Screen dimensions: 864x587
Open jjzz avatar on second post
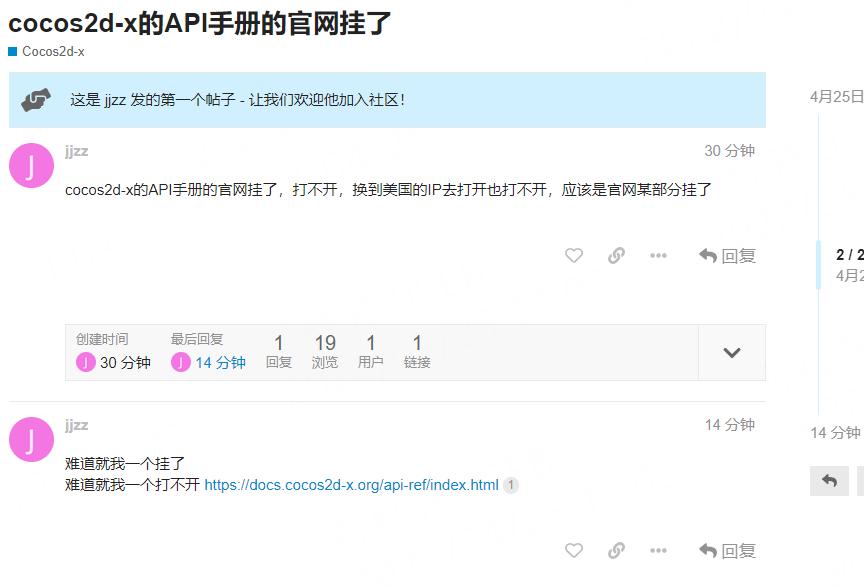pyautogui.click(x=31, y=439)
